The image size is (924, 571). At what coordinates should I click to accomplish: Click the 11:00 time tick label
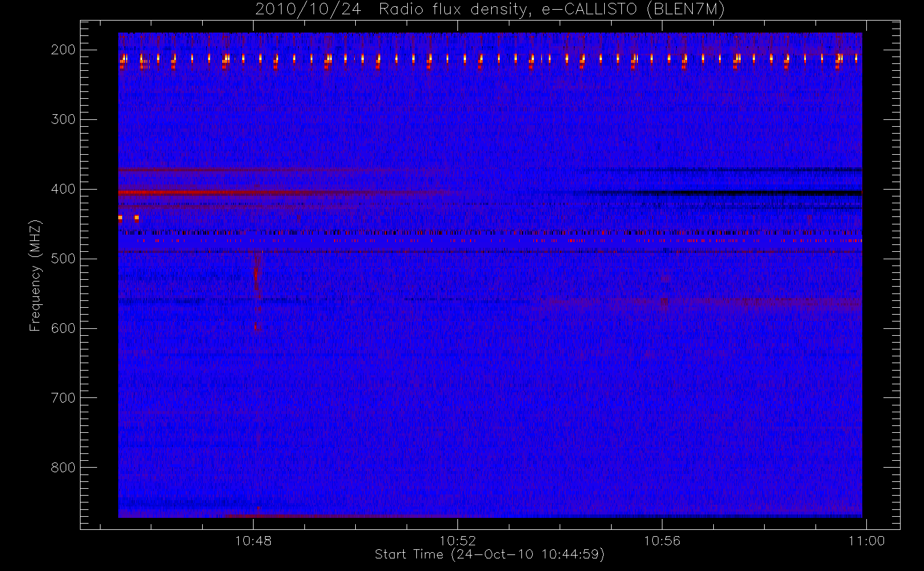866,541
